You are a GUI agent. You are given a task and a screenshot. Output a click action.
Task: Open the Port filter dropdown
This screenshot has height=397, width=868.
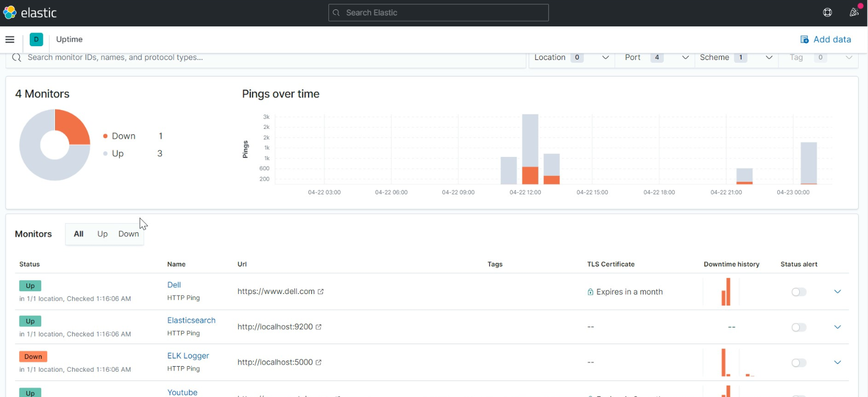coord(655,58)
